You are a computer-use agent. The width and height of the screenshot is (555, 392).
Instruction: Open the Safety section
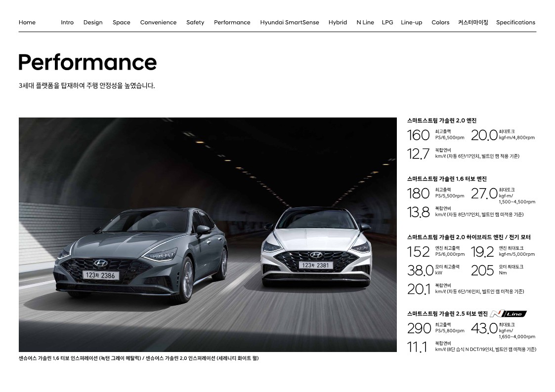(195, 22)
